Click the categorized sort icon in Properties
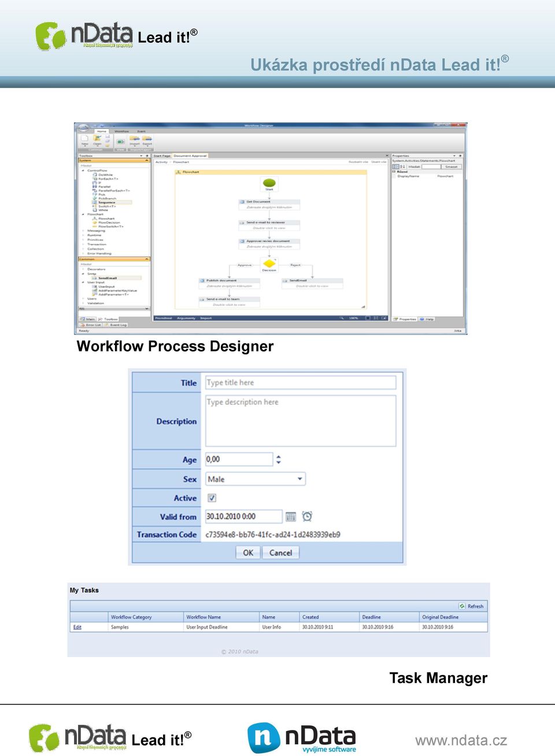This screenshot has height=756, width=555. (396, 167)
